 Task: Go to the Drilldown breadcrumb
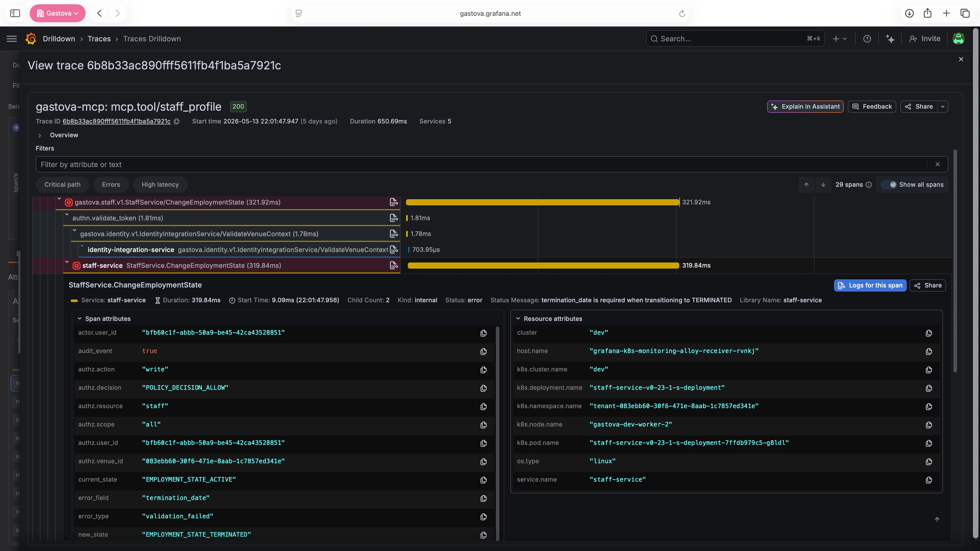59,39
